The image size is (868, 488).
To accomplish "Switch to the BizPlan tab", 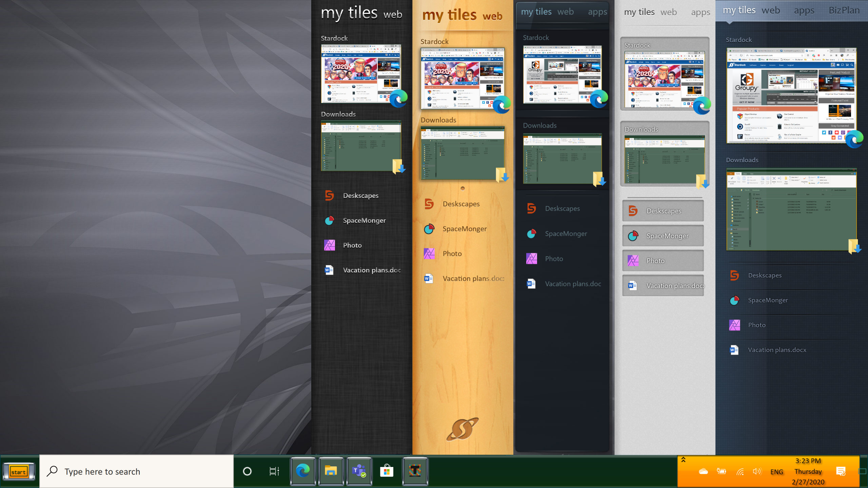I will [x=844, y=11].
